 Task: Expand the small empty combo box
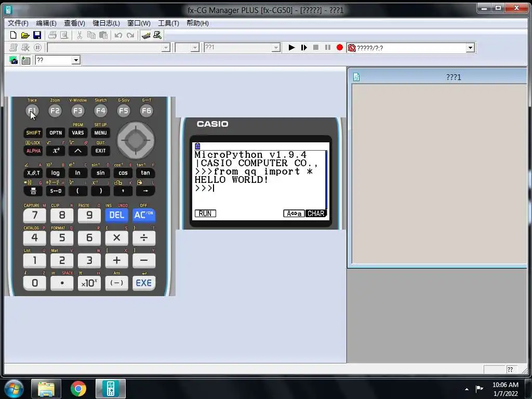coord(195,48)
